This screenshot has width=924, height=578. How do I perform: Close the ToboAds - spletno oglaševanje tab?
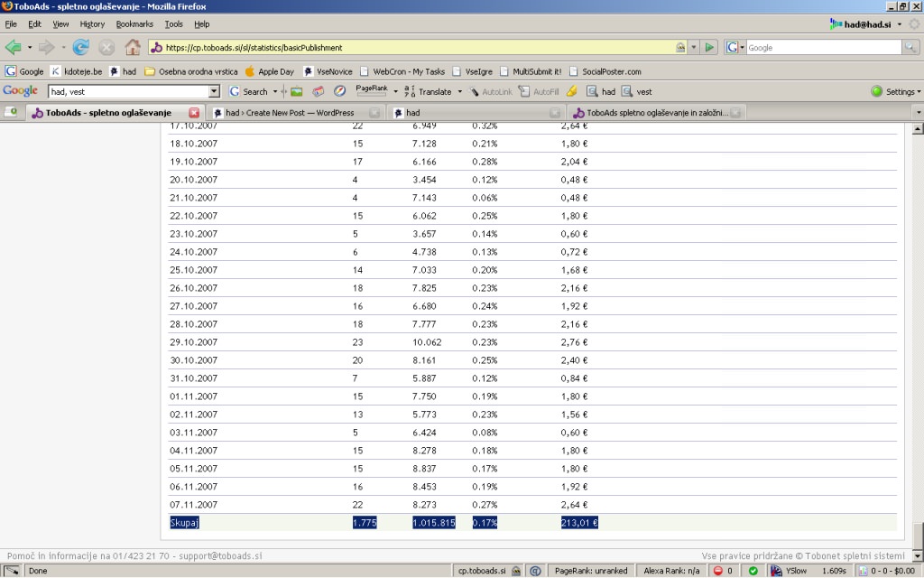tap(194, 113)
